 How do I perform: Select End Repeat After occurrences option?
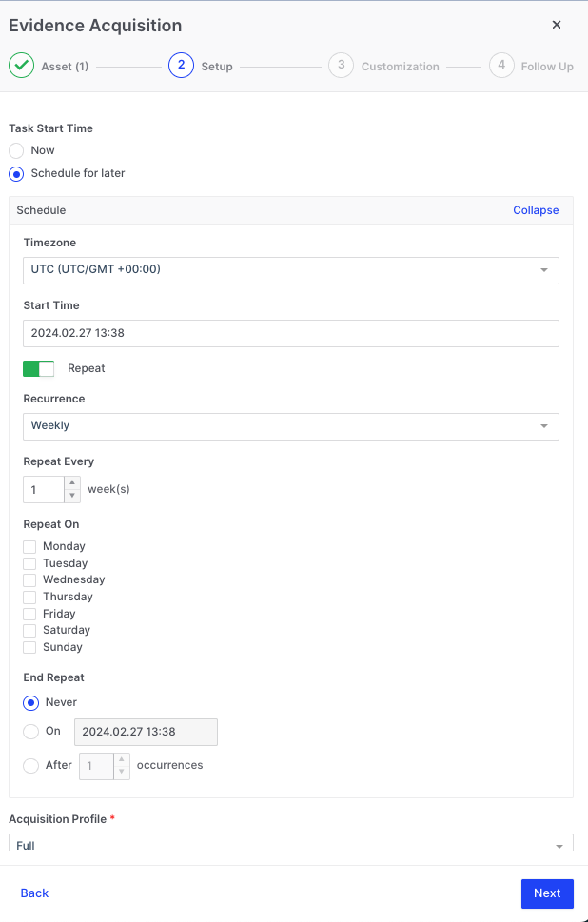tap(31, 766)
